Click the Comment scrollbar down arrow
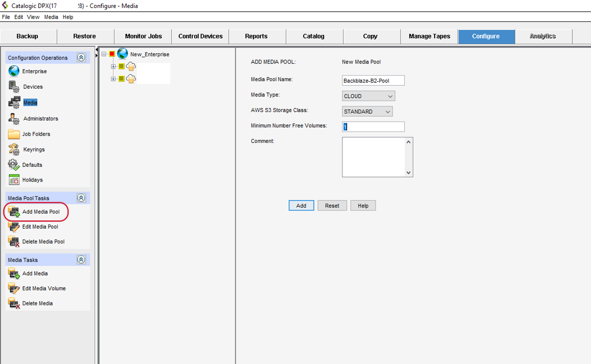Viewport: 591px width, 364px height. pos(409,172)
